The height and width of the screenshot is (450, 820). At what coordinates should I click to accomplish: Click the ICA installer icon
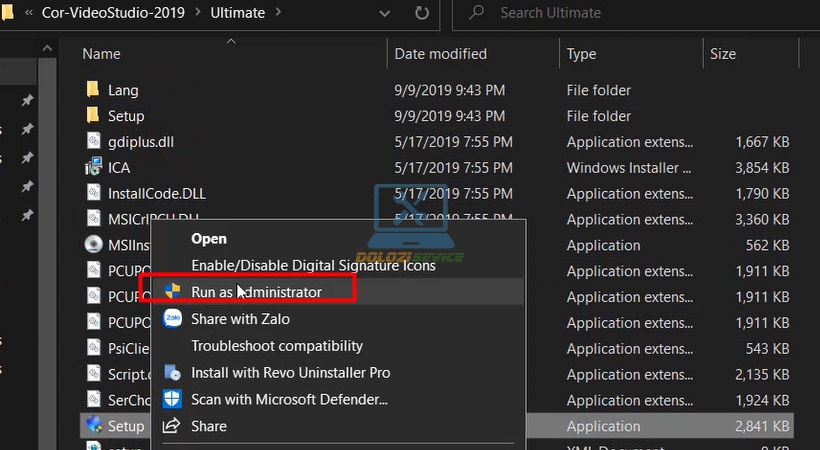point(94,167)
